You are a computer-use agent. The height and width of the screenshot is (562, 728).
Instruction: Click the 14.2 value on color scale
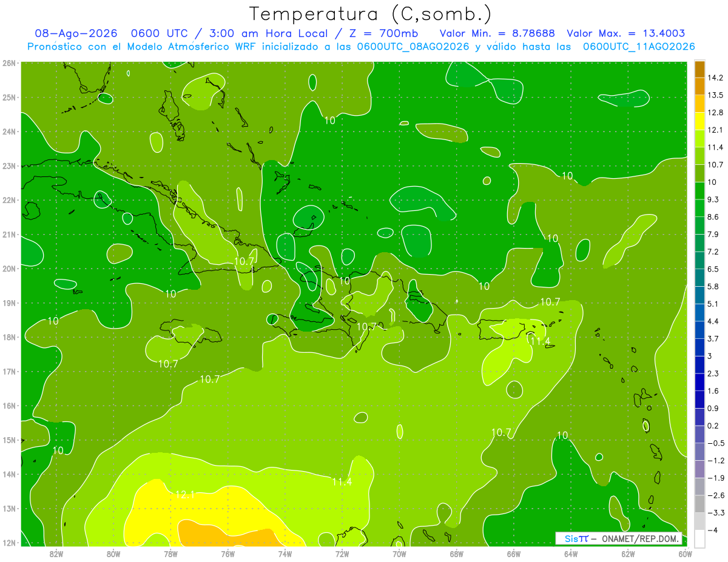(x=715, y=78)
